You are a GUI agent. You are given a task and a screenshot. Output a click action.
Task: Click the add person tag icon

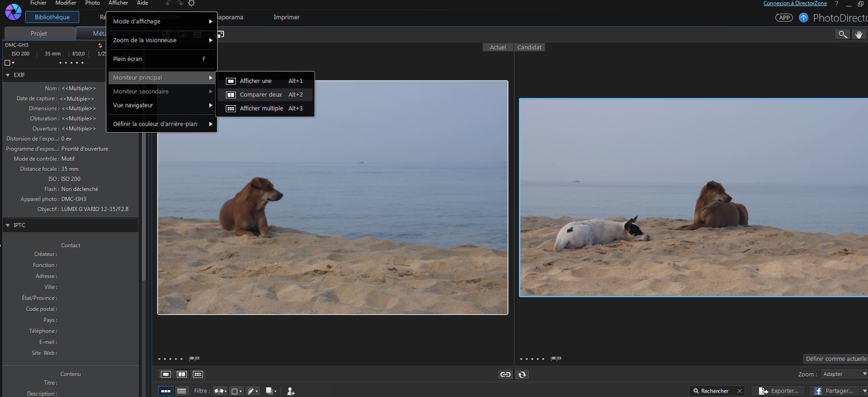click(291, 391)
